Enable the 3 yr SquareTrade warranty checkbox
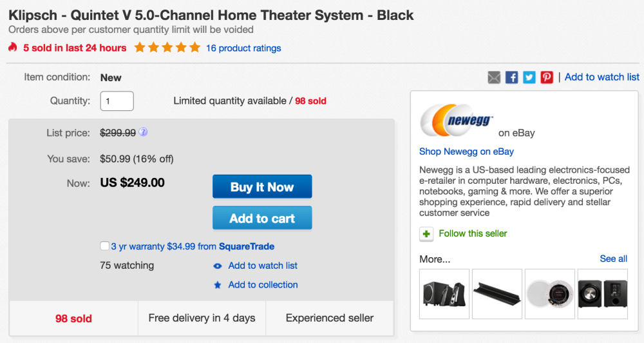 [105, 246]
